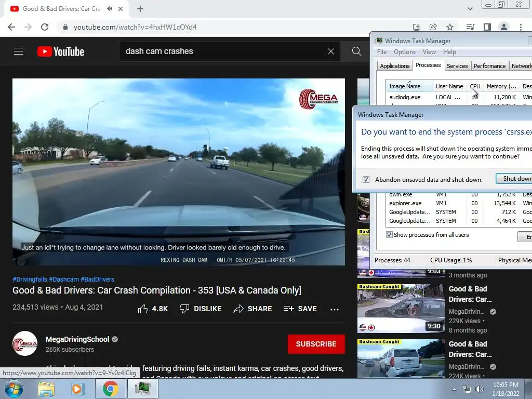Toggle Show processes from all users
532x399 pixels.
click(x=389, y=235)
